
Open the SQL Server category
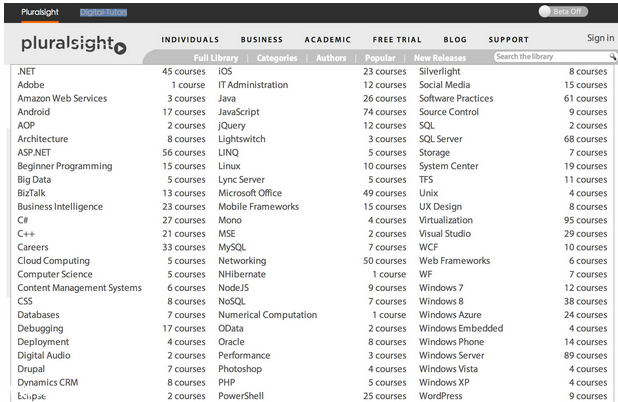(441, 139)
